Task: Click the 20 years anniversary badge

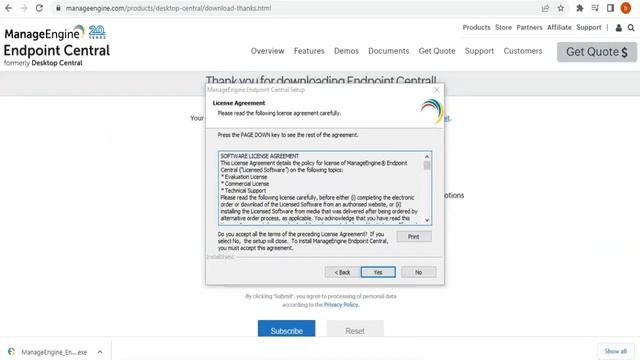Action: [97, 32]
